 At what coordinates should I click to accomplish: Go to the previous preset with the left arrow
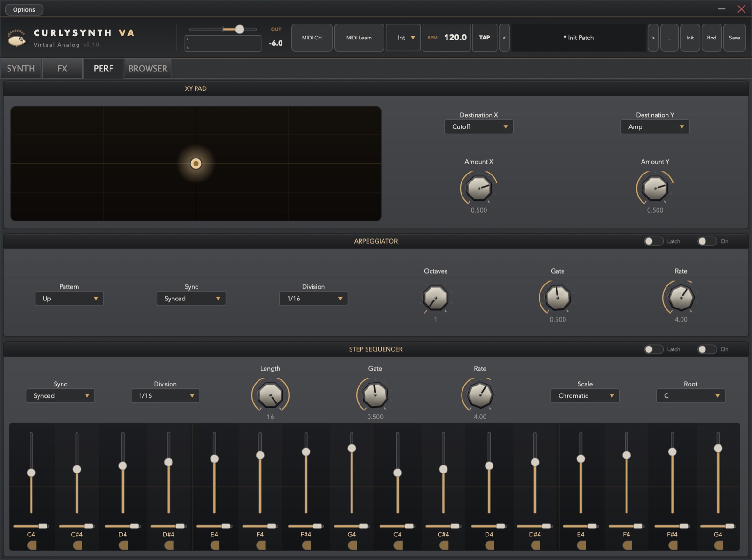[504, 38]
